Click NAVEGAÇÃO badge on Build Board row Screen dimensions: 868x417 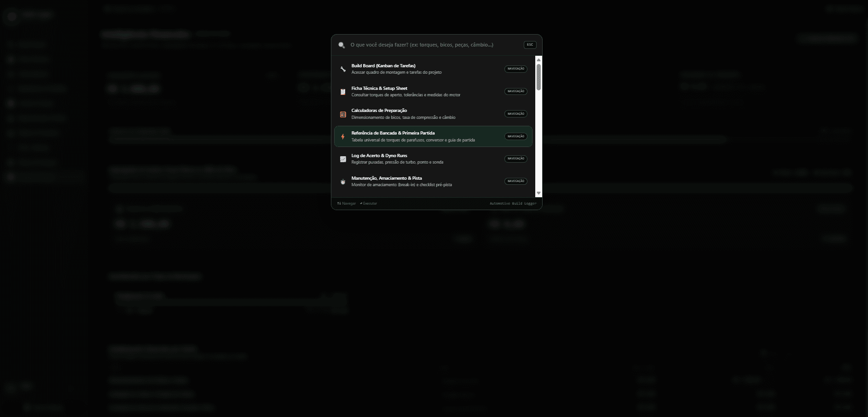click(x=515, y=69)
